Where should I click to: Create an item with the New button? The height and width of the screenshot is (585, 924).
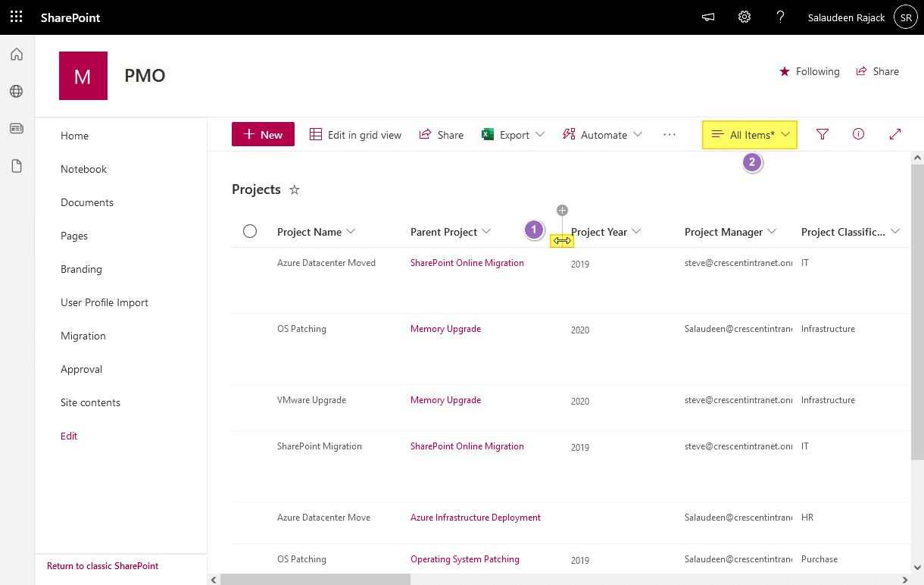pos(263,134)
